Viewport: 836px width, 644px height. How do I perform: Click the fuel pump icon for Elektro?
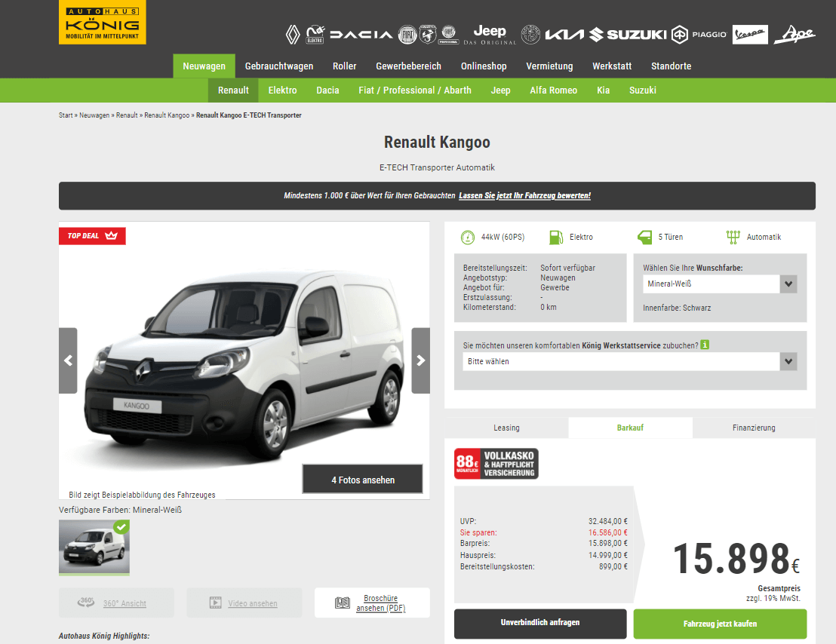(556, 237)
